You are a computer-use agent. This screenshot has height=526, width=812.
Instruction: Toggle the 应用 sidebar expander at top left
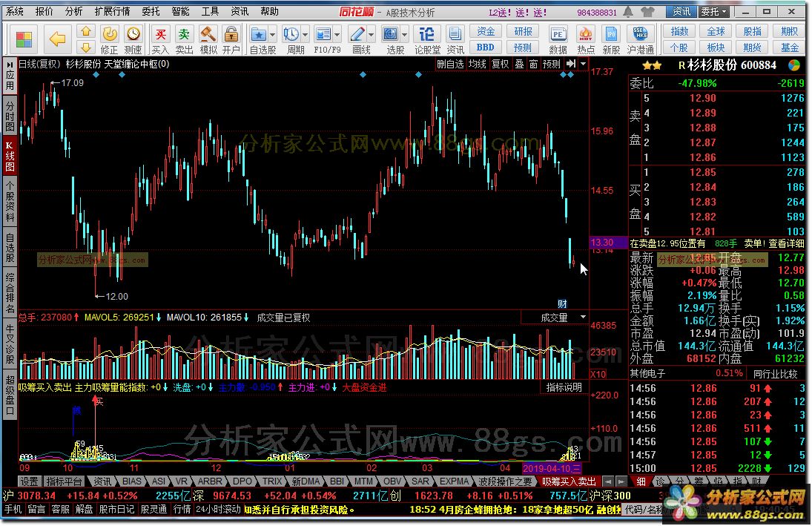[x=10, y=76]
